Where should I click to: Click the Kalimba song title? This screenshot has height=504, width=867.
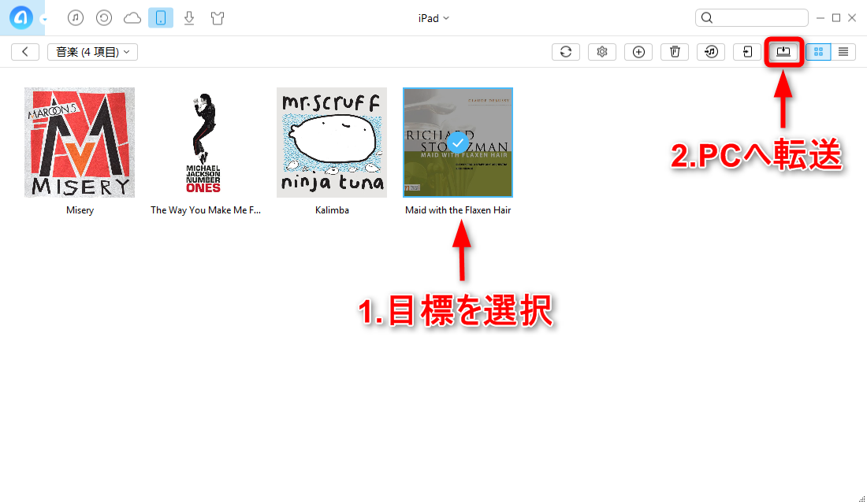(x=332, y=210)
